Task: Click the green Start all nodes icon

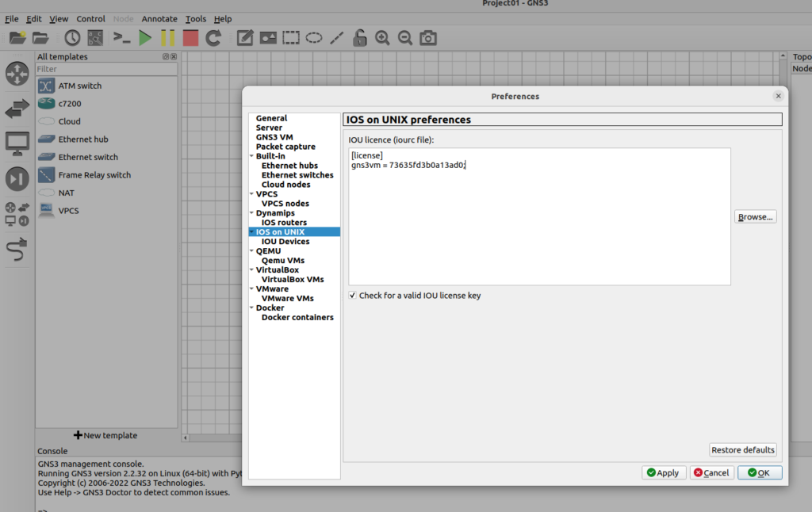Action: [x=144, y=37]
